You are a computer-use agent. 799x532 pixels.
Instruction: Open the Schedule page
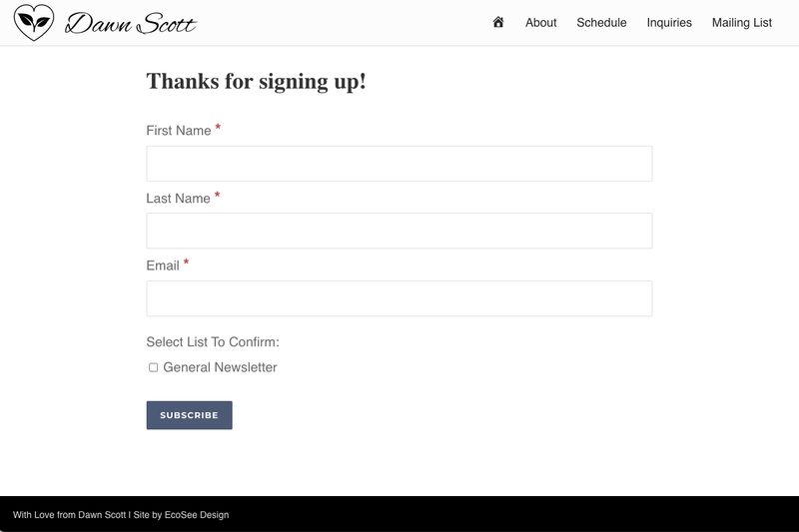coord(601,22)
